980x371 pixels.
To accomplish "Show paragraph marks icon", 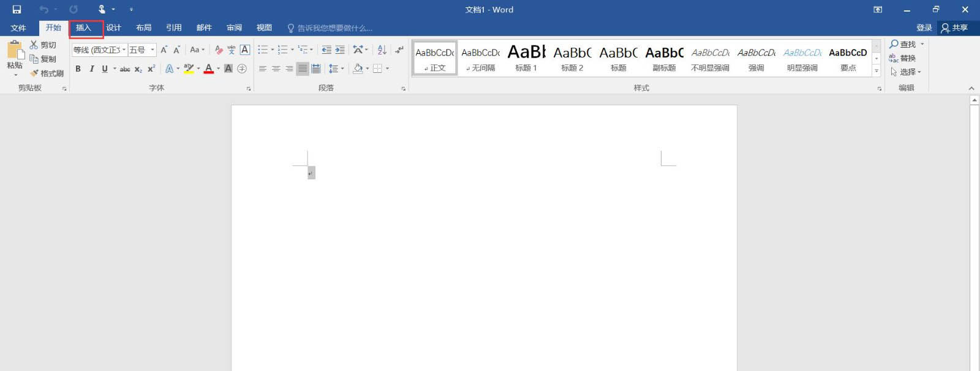I will coord(399,50).
